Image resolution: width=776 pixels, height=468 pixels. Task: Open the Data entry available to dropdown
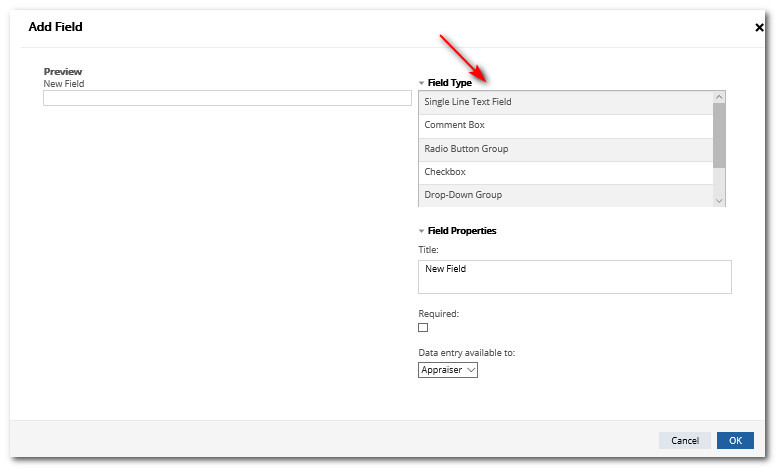coord(448,370)
